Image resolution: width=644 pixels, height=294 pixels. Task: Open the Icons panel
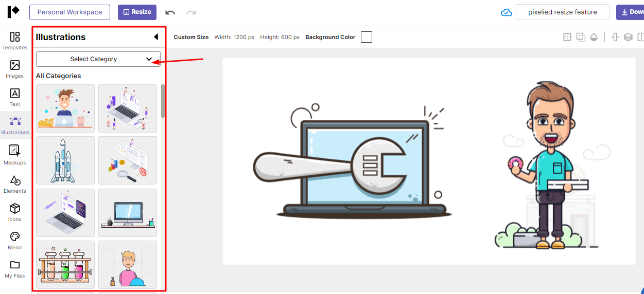click(x=15, y=212)
